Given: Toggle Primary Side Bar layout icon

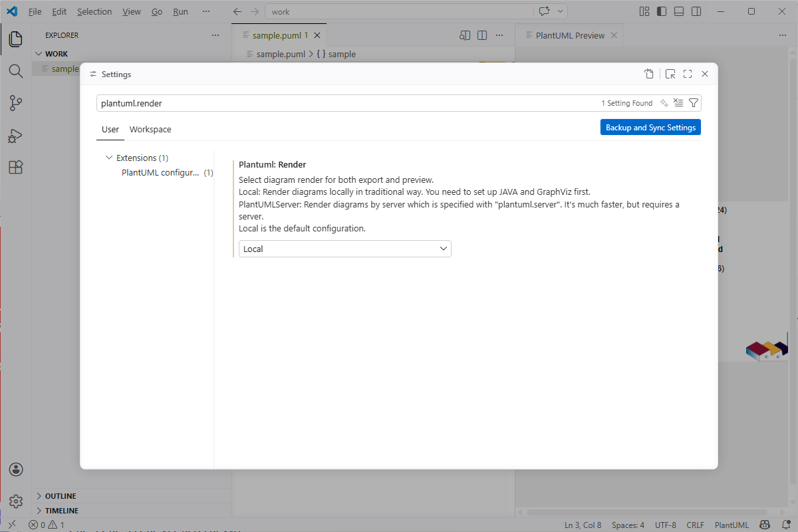Looking at the screenshot, I should point(662,11).
